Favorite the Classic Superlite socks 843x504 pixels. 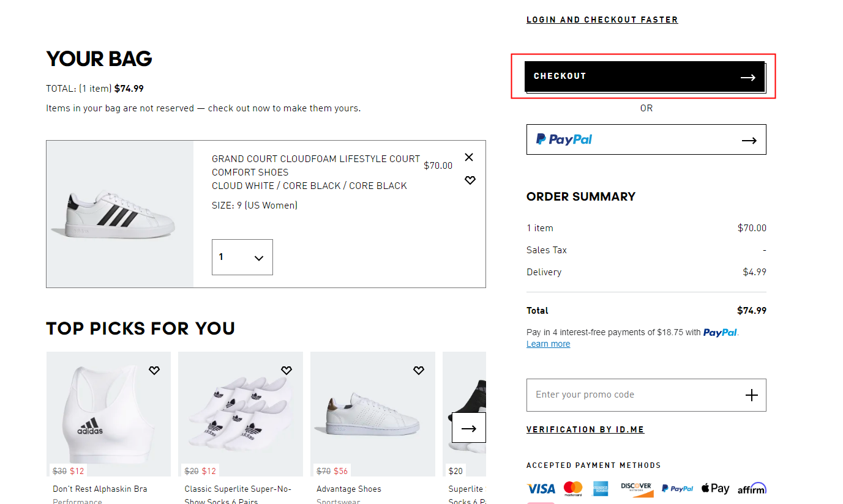pyautogui.click(x=287, y=370)
